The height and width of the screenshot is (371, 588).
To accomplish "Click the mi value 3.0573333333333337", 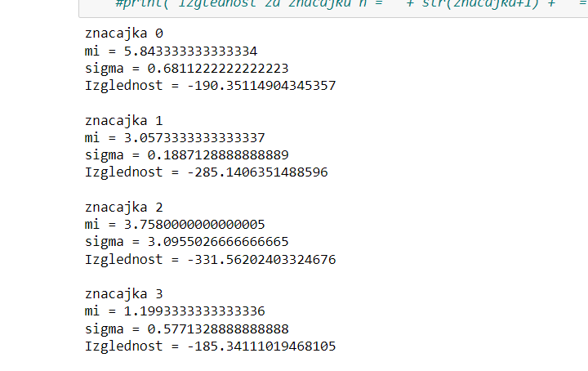I will click(x=194, y=137).
